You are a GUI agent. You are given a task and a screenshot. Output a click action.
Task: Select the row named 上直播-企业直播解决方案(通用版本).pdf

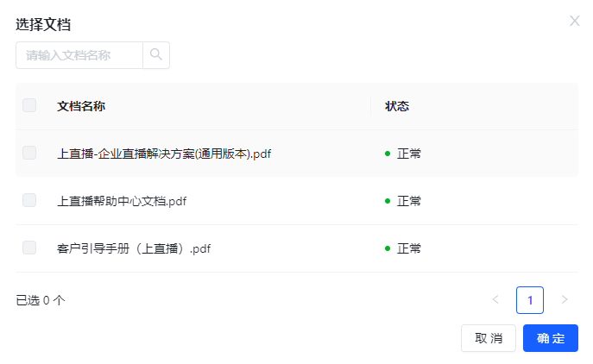[297, 154]
